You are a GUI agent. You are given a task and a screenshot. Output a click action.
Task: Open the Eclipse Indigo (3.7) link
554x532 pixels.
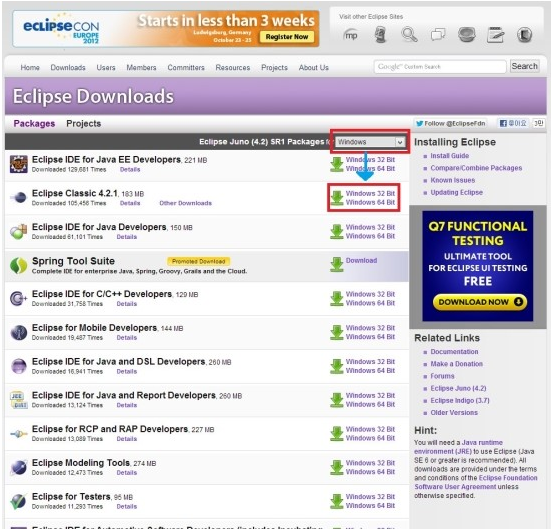(460, 401)
